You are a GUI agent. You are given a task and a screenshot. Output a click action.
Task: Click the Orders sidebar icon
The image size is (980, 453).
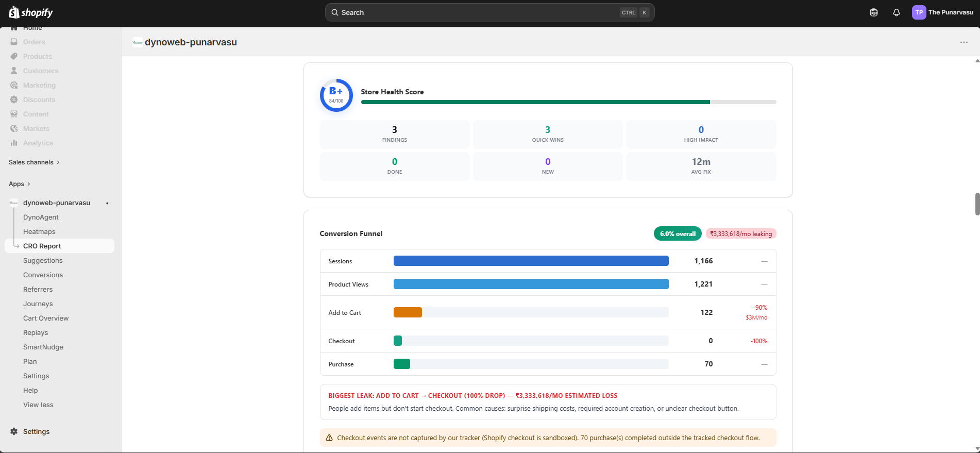14,42
